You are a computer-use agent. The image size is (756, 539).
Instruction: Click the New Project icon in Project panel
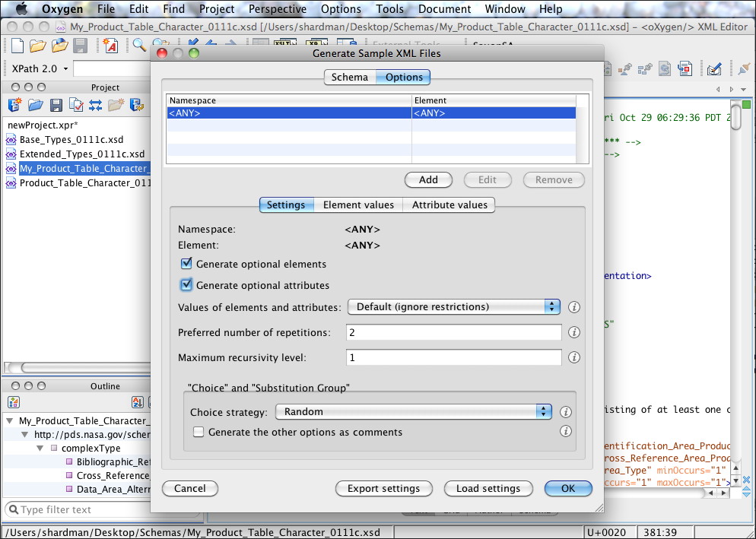tap(14, 105)
